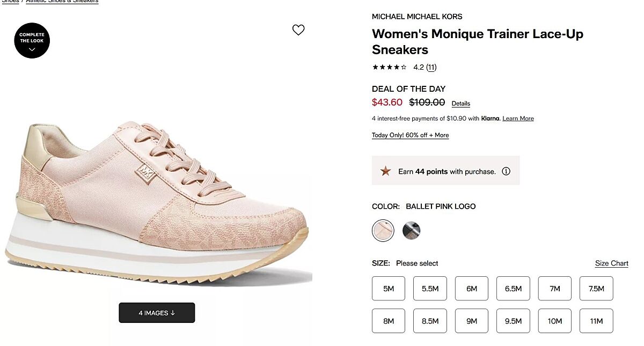The width and height of the screenshot is (644, 346).
Task: Open the 4 Images gallery button
Action: [x=157, y=313]
